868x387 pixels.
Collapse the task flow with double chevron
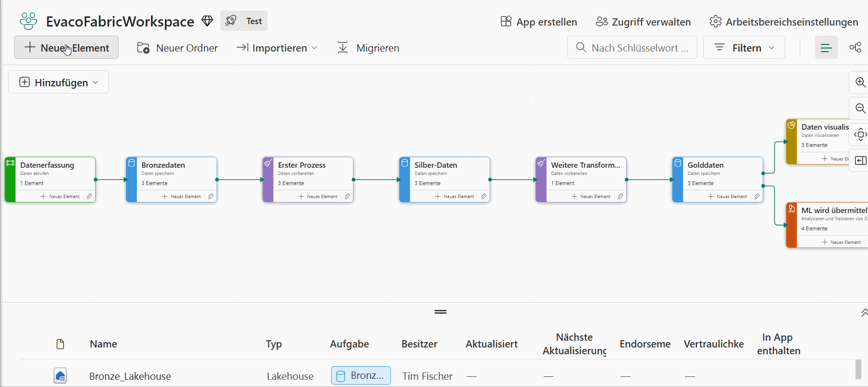(x=864, y=313)
